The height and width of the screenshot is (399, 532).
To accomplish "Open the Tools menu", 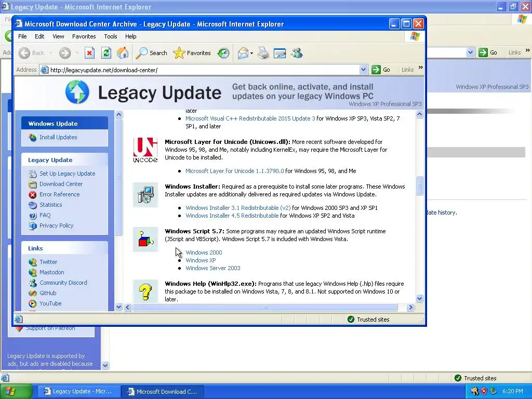I will 111,36.
